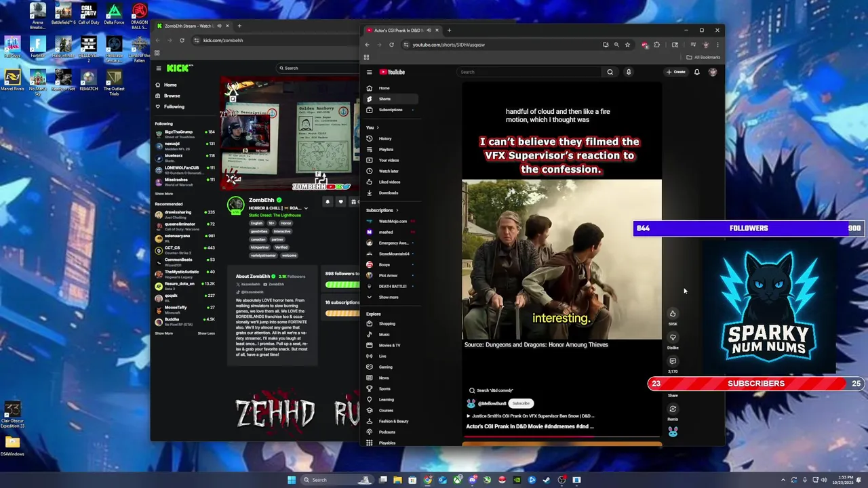Open linked Justice Smith's CGI Prank video

point(530,416)
